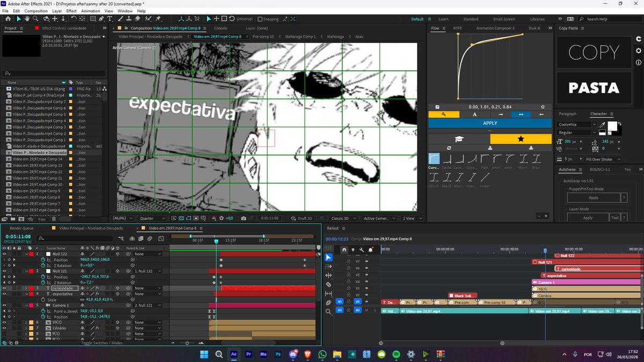Viewport: 644px width, 362px height.
Task: Mute Railcut audio track A1
Action: (366, 311)
